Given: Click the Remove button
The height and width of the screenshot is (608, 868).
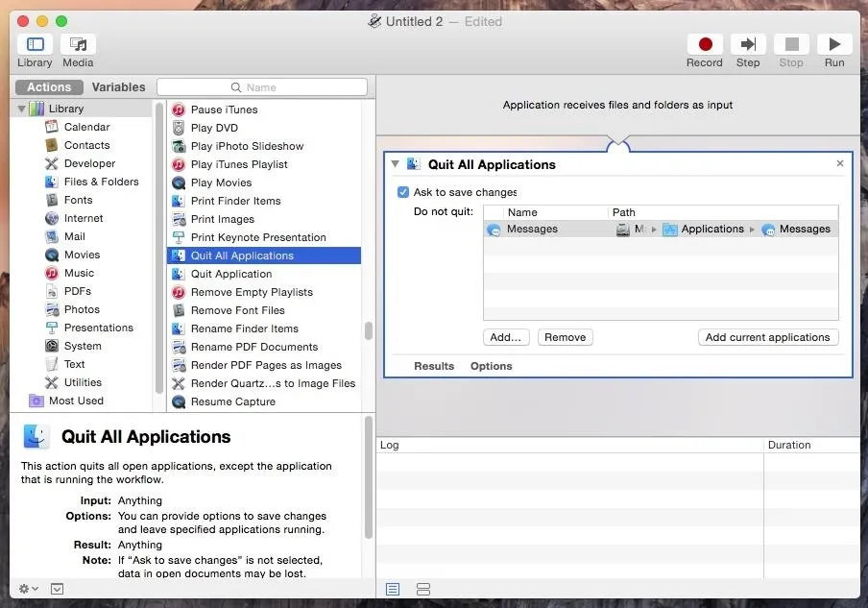Looking at the screenshot, I should (566, 337).
